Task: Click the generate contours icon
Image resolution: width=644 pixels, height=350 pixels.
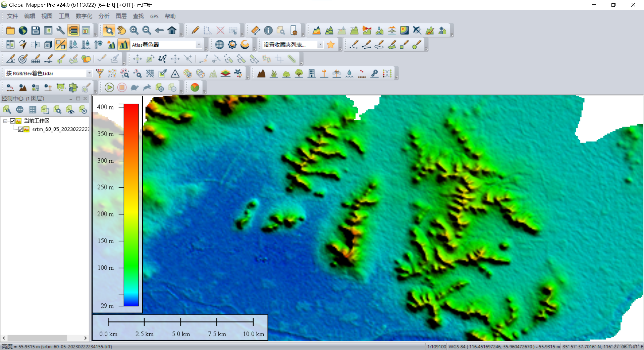Action: pyautogui.click(x=329, y=31)
